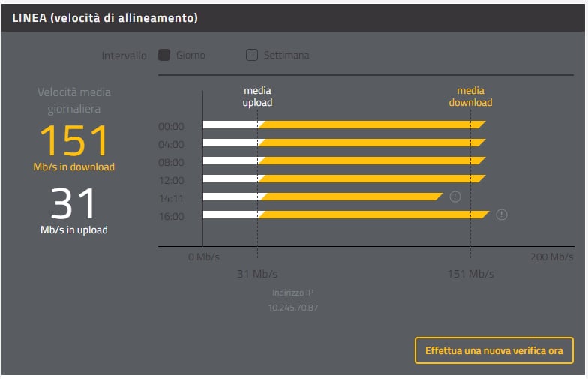Click the white upload bar at 16:00
The width and height of the screenshot is (588, 379).
tap(230, 215)
